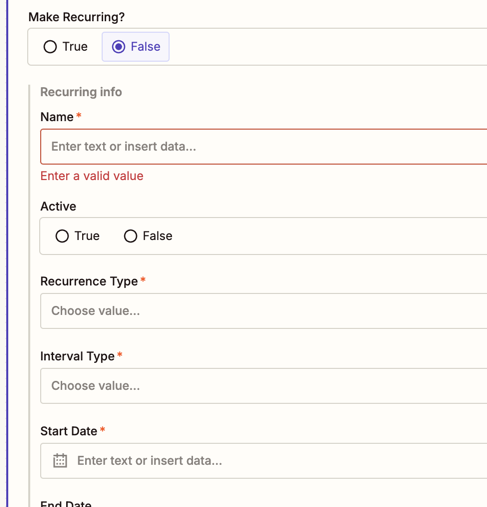The width and height of the screenshot is (487, 507).
Task: Click the required asterisk beside Start Date
Action: pyautogui.click(x=102, y=429)
